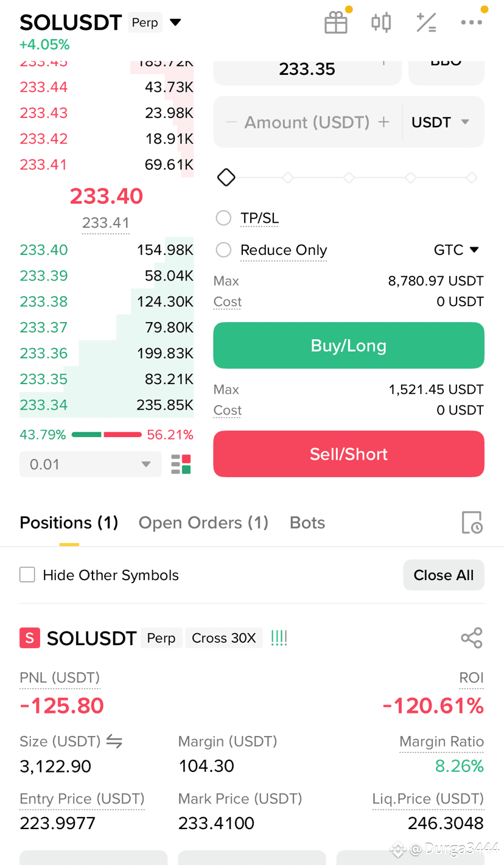Open the plus/minus calculator icon
This screenshot has height=865, width=504.
[426, 23]
